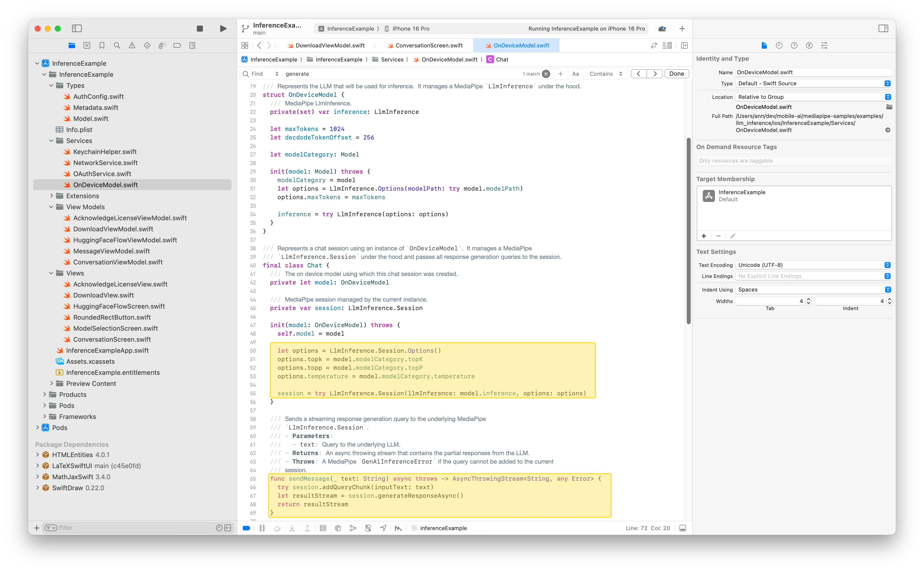Collapse the Services folder
The width and height of the screenshot is (924, 572).
point(51,141)
